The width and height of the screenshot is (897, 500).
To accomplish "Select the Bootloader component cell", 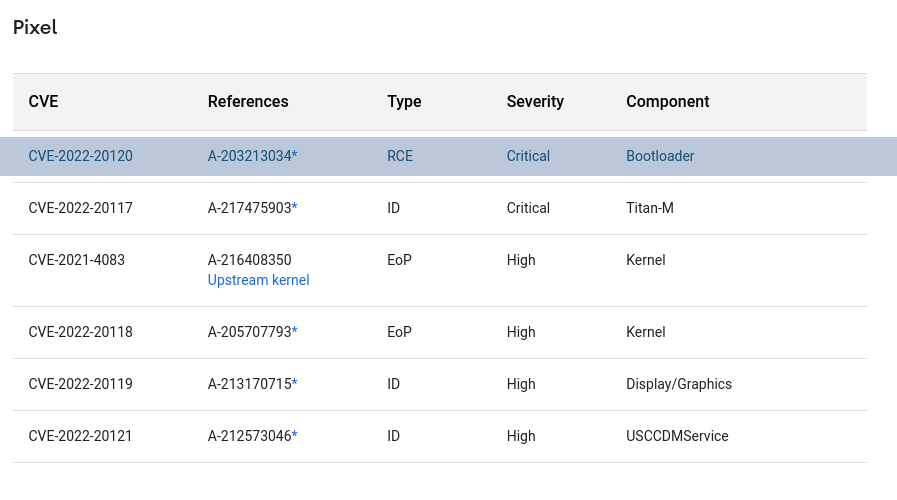I will tap(660, 156).
